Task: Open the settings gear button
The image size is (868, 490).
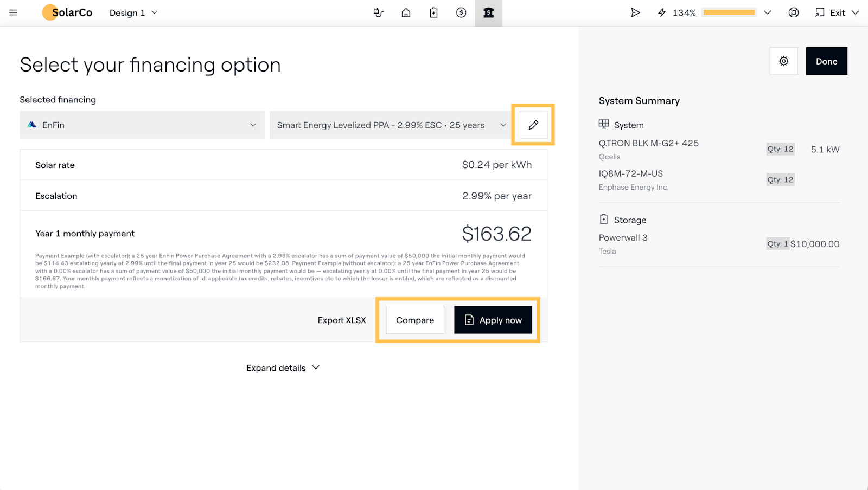Action: coord(783,61)
